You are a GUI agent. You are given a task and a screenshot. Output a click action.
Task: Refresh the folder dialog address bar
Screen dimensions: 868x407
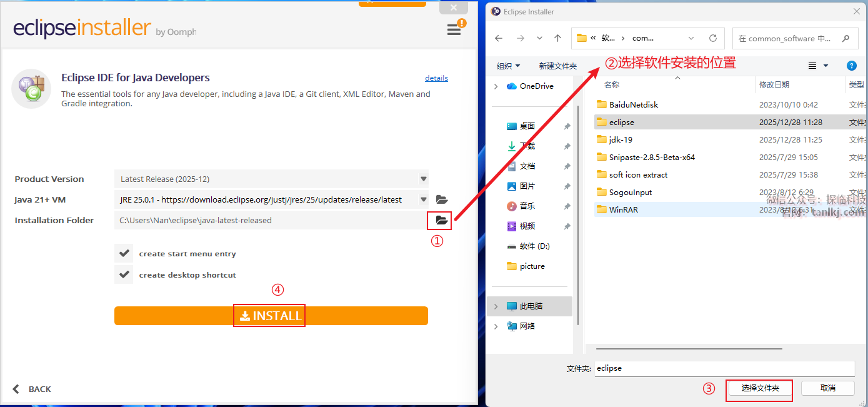tap(713, 38)
